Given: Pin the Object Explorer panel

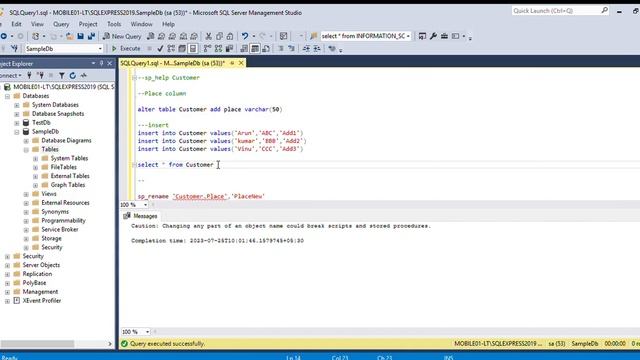Looking at the screenshot, I should [x=102, y=63].
